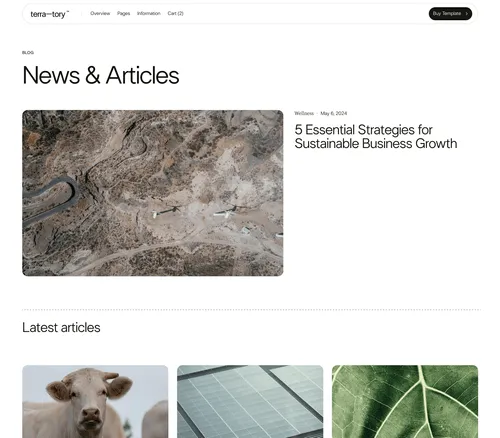
Task: Click the News & Articles heading
Action: pyautogui.click(x=101, y=75)
